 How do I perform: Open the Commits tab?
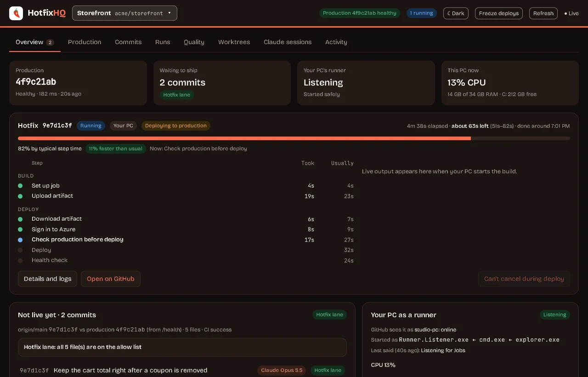point(128,42)
